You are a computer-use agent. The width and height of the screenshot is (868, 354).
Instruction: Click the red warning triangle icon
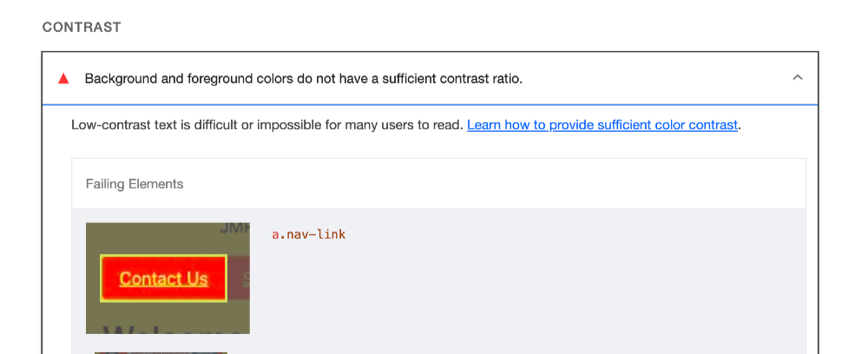[63, 79]
